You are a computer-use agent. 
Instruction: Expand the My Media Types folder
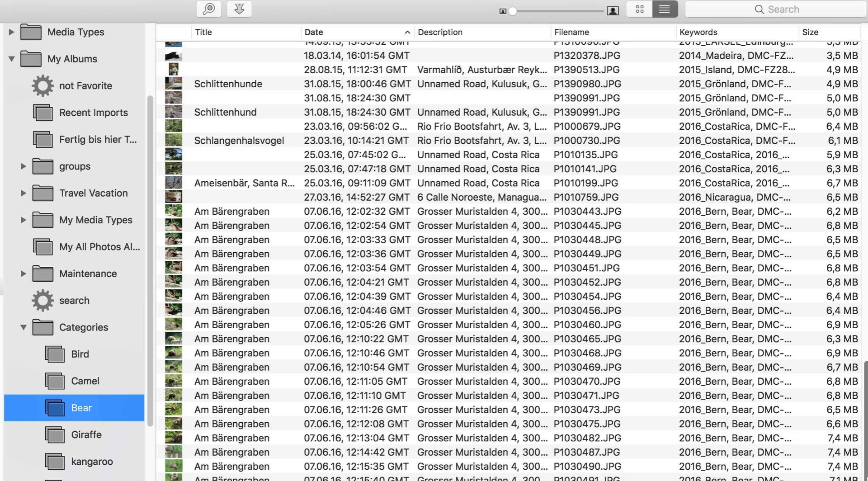[23, 220]
